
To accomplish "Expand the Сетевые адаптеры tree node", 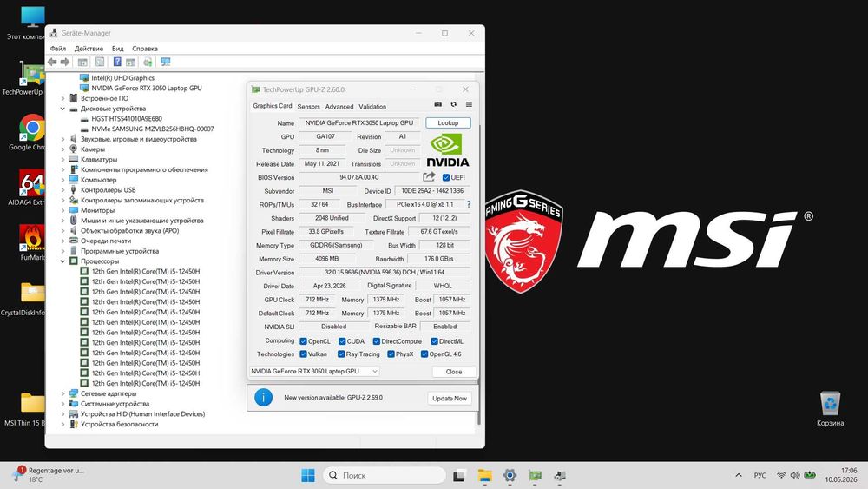I will click(62, 393).
